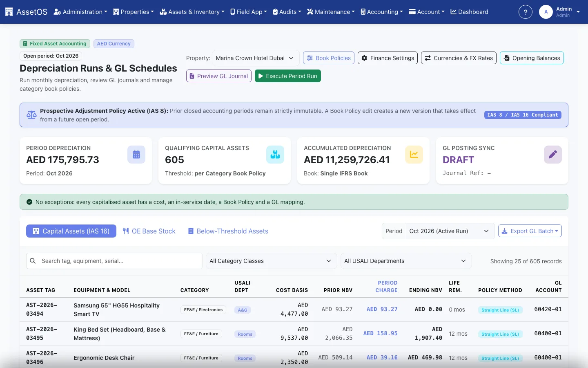The height and width of the screenshot is (368, 588).
Task: Click the chart icon on Accumulated Depreciation card
Action: point(414,155)
